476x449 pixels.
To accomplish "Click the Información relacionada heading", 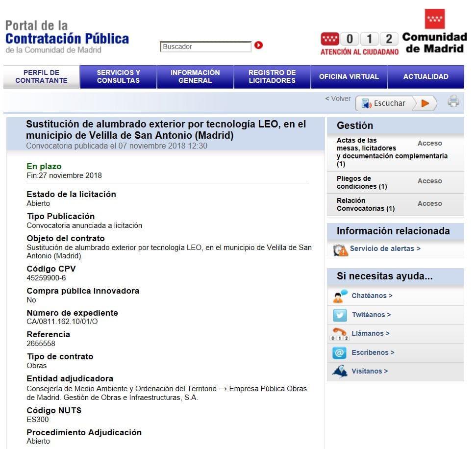I will (393, 231).
